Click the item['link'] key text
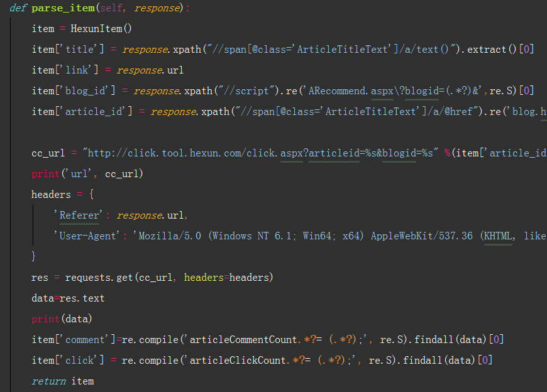 click(x=65, y=70)
